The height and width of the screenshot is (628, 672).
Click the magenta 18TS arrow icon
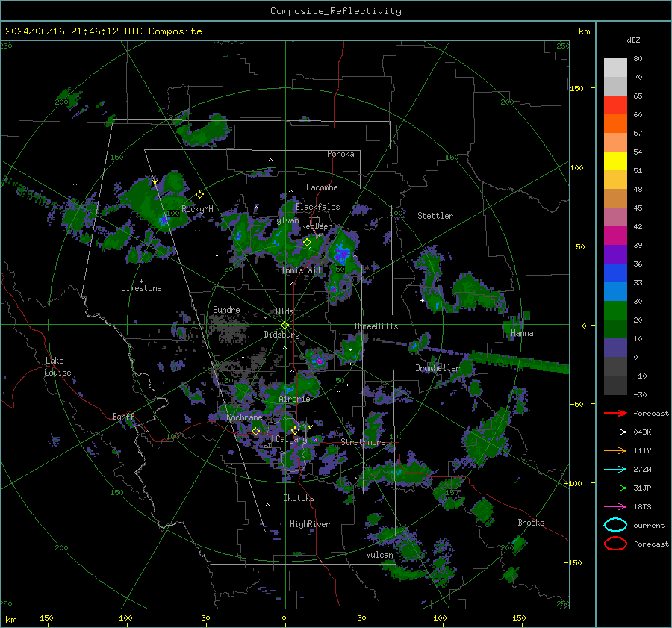(x=615, y=507)
